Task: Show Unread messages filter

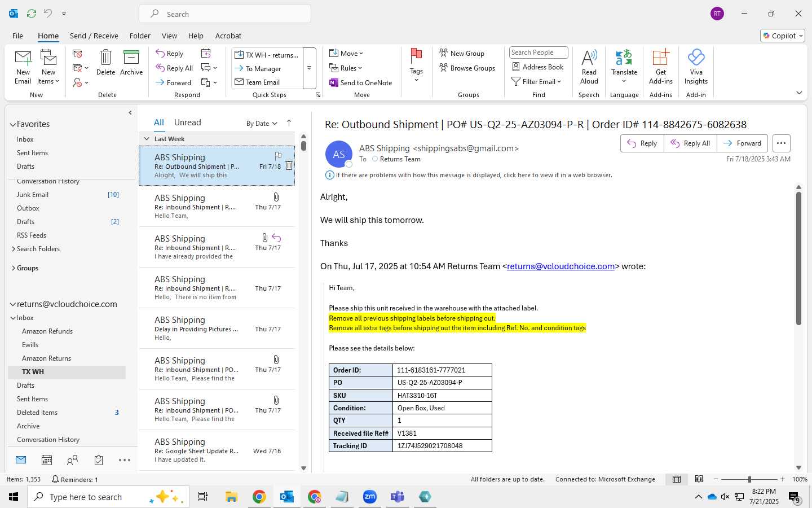Action: click(188, 122)
